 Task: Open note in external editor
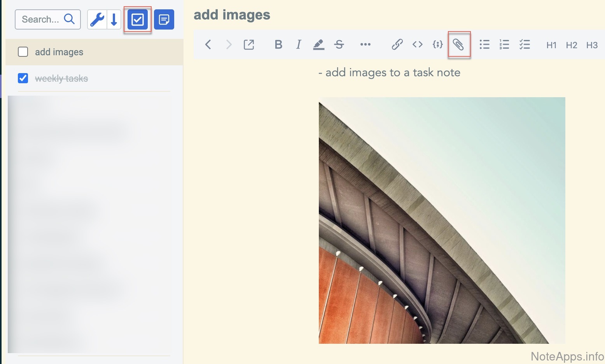coord(249,45)
